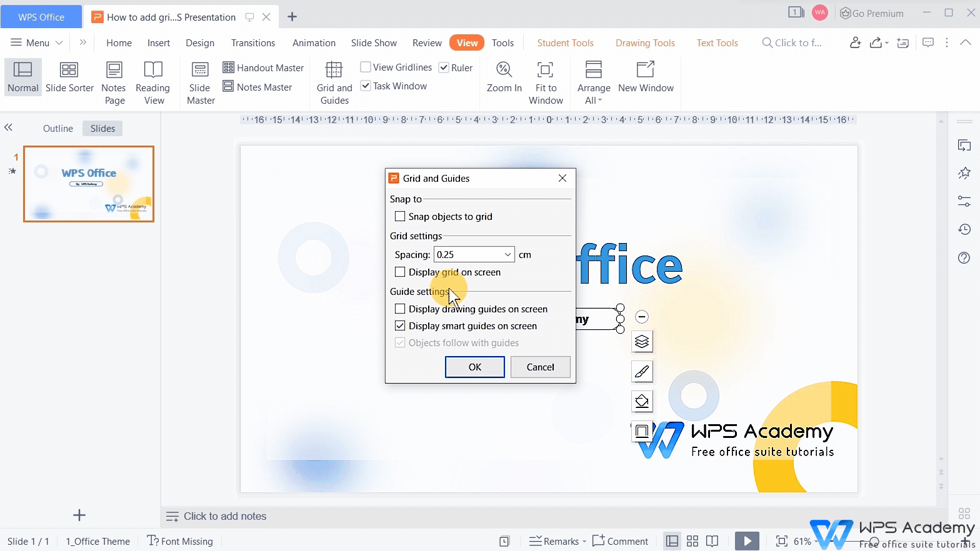Check Display drawing guides on screen
Image resolution: width=980 pixels, height=551 pixels.
(x=400, y=309)
